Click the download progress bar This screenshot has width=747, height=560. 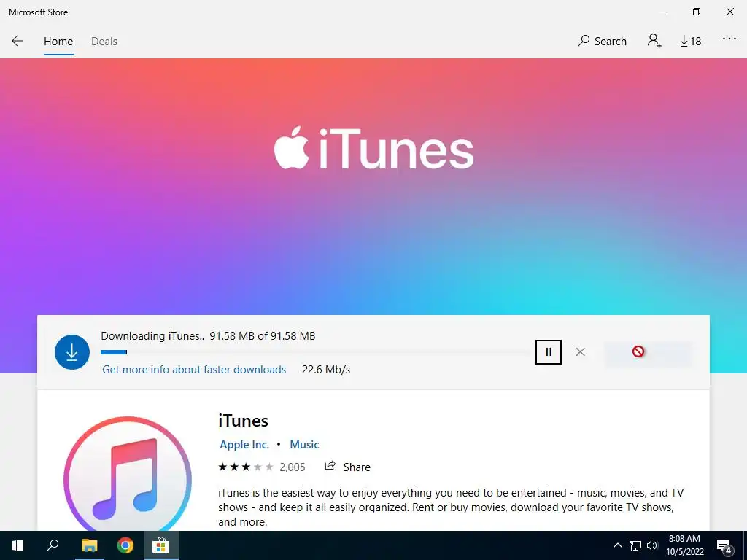[314, 352]
